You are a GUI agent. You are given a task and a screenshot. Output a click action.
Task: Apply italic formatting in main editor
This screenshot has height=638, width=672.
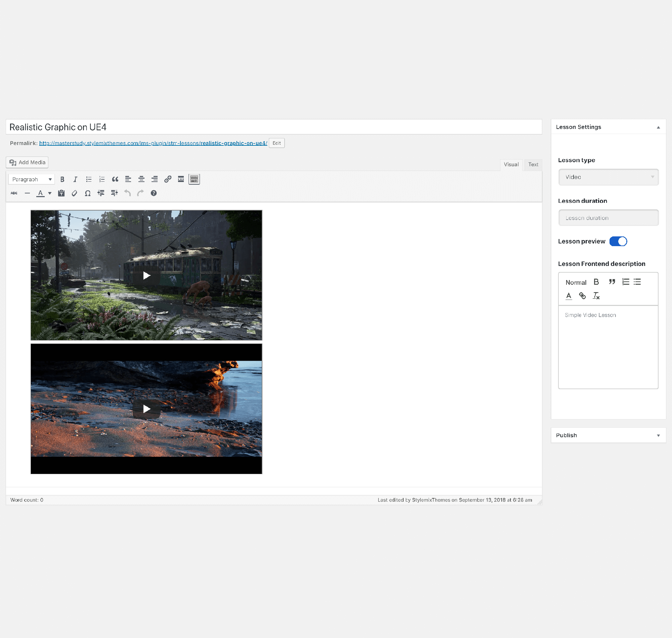(x=76, y=179)
